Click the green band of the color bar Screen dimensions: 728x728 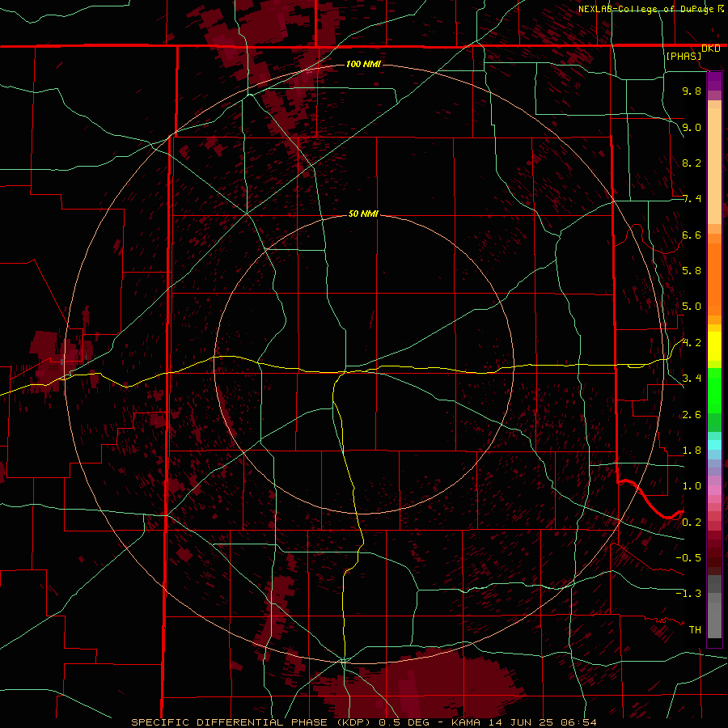(714, 391)
